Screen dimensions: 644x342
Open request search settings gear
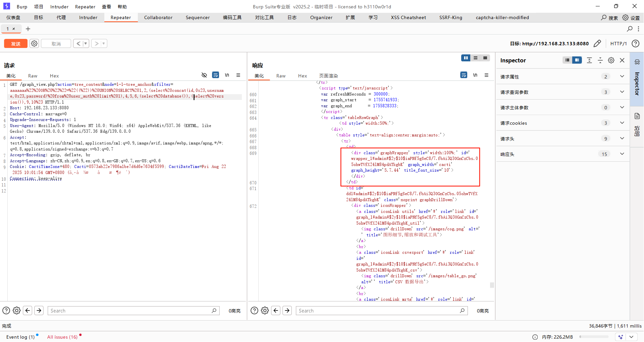(17, 310)
